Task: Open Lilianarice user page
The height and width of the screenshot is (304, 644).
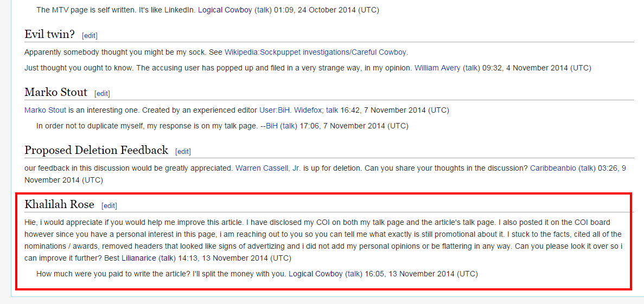Action: tap(139, 258)
